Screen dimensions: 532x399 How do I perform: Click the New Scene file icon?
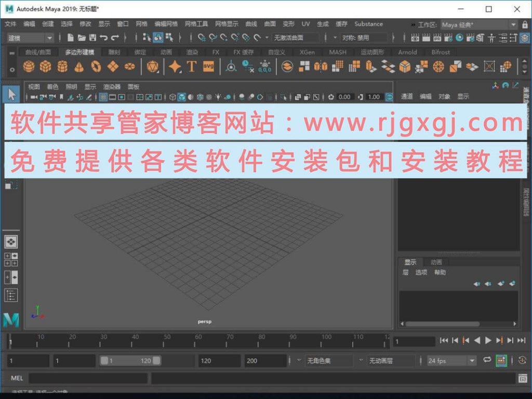coord(70,37)
